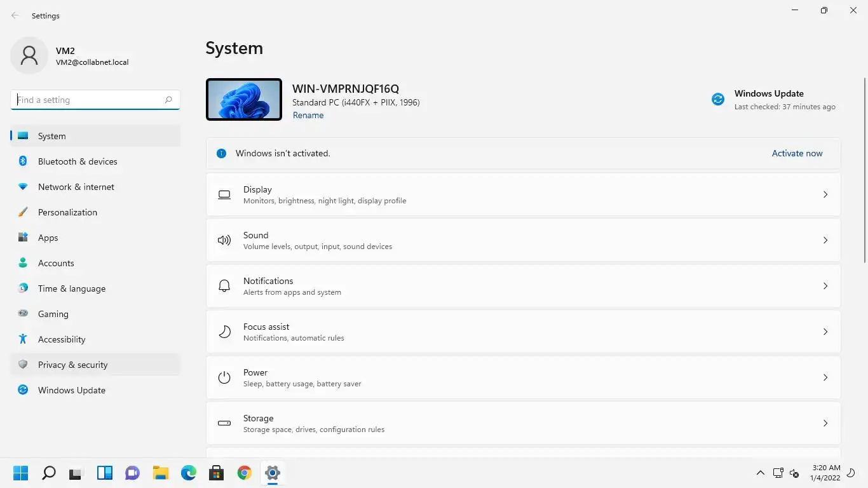Click the System monitor icon in sidebar
Image resolution: width=868 pixels, height=488 pixels.
tap(23, 136)
